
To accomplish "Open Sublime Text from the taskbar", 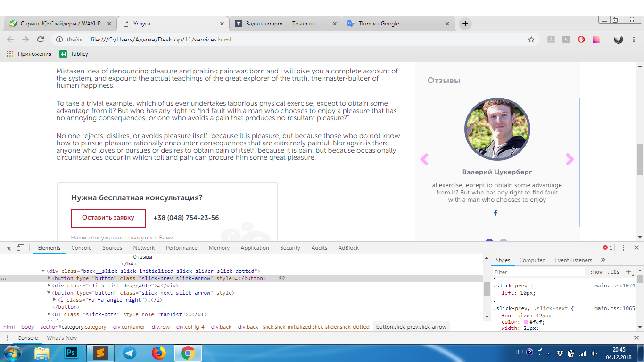I will click(100, 353).
